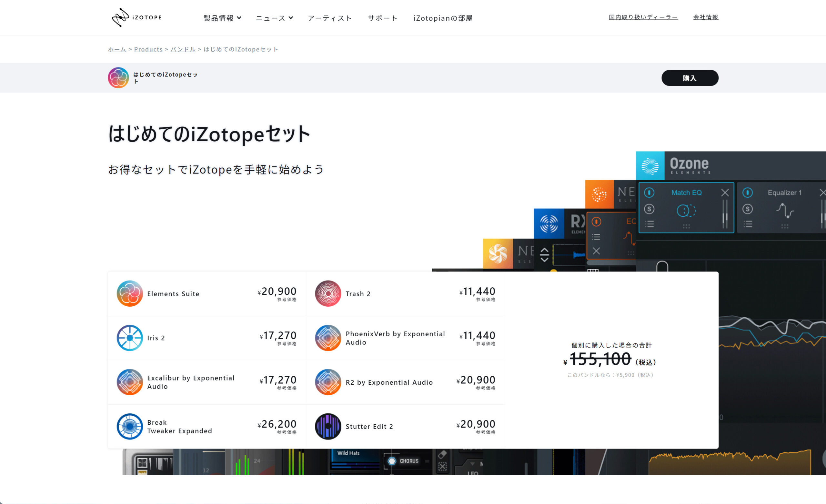Viewport: 826px width, 504px height.
Task: Select the Trash 2 product name
Action: click(x=358, y=294)
